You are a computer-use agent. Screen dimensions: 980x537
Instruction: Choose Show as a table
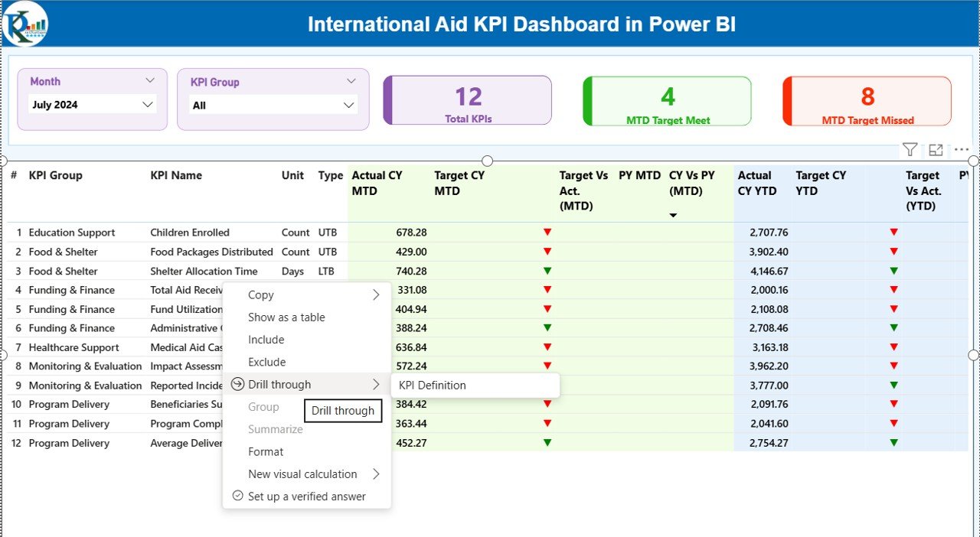point(286,317)
